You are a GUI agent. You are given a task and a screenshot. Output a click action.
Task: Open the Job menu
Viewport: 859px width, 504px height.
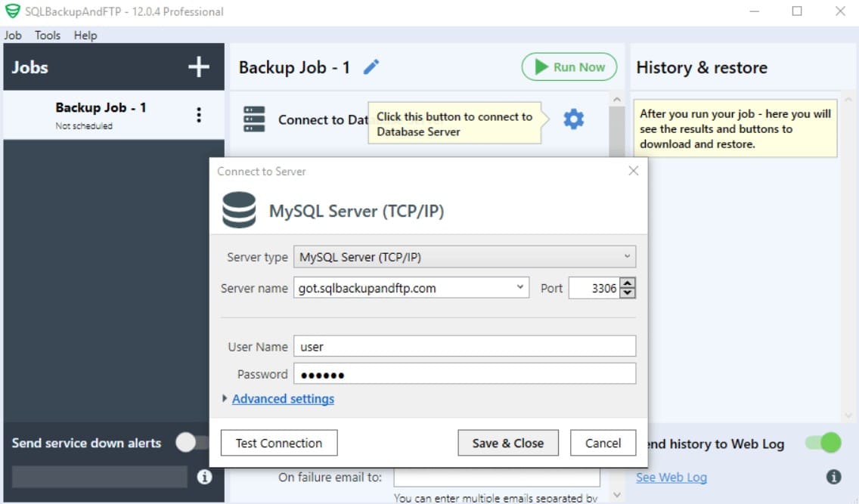(13, 35)
